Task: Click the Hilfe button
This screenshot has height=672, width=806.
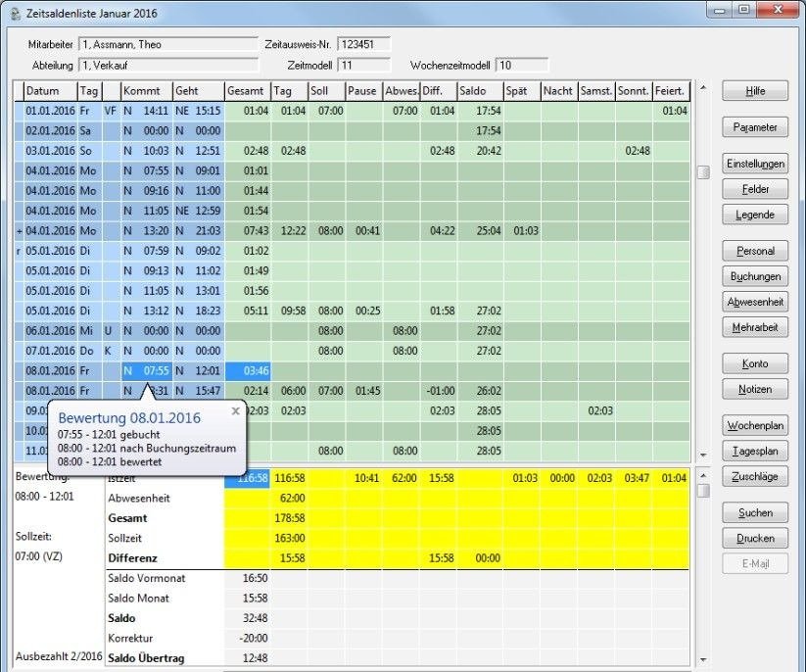Action: [755, 91]
